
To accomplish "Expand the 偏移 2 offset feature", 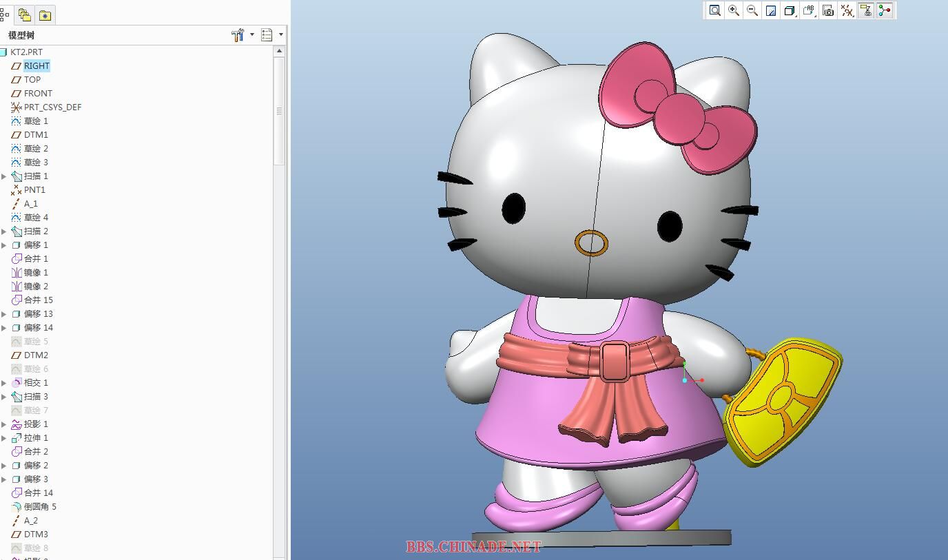I will 4,466.
